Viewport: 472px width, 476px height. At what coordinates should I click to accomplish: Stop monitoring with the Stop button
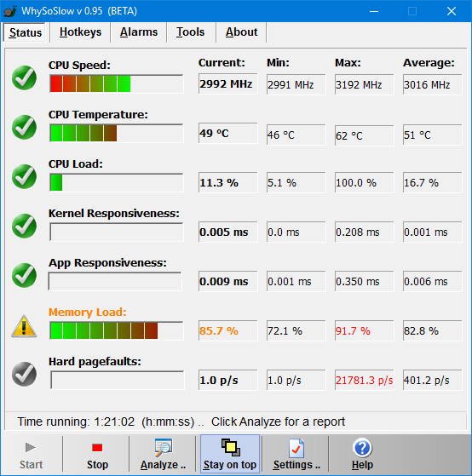[x=97, y=455]
